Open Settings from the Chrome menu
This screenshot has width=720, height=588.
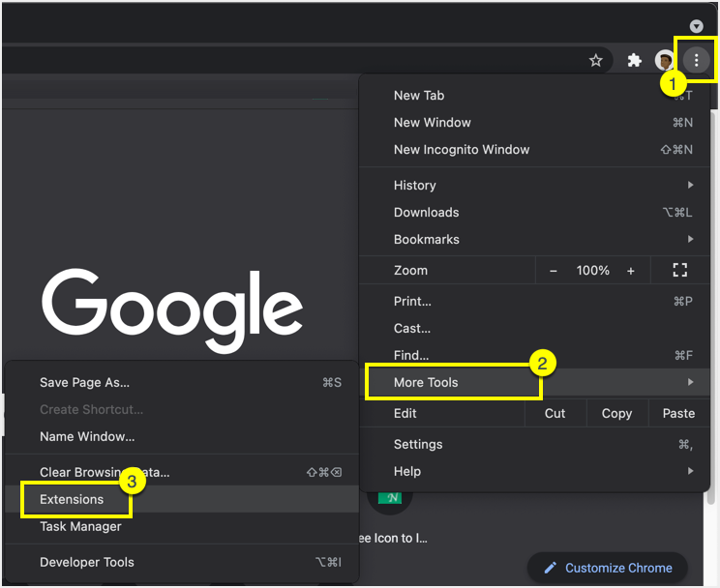418,444
